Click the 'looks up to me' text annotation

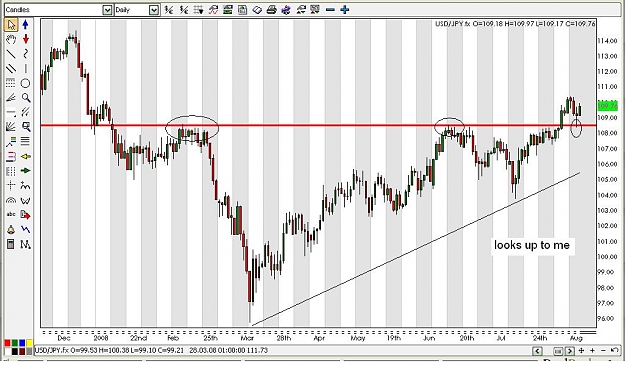(532, 245)
